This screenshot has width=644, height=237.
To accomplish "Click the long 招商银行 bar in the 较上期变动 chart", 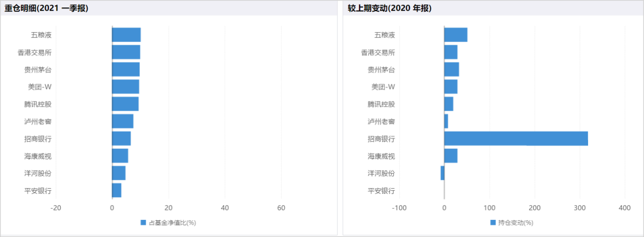I will click(516, 139).
